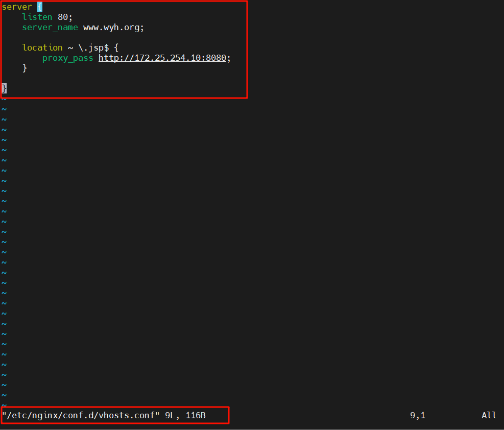Screen dimensions: 504x430
Task: Click the cursor position '9,1' indicator
Action: pos(418,416)
